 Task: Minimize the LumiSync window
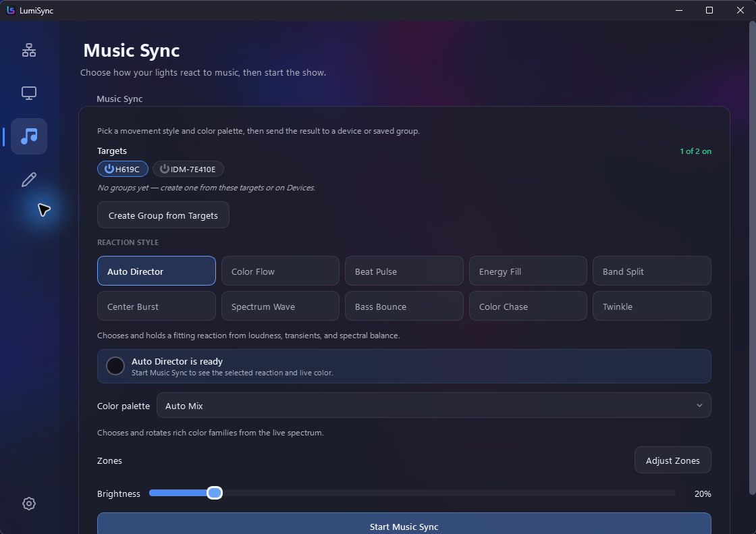point(679,10)
